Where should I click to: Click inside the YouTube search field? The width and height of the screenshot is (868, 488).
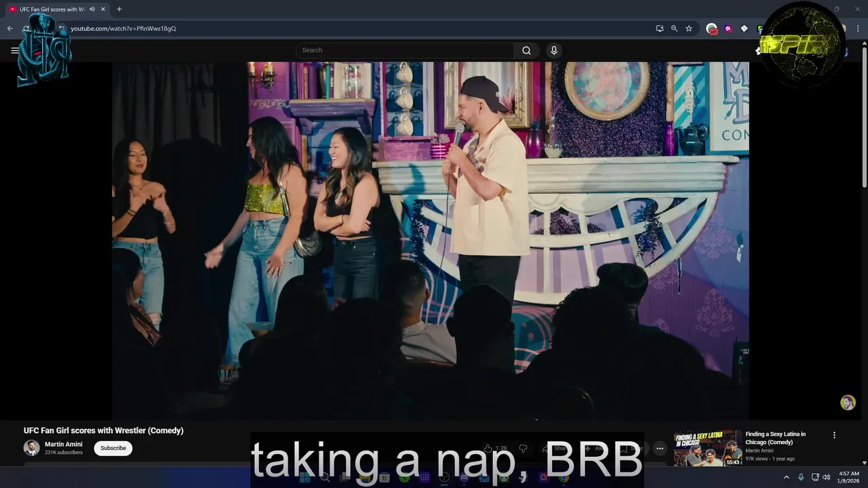(x=405, y=50)
